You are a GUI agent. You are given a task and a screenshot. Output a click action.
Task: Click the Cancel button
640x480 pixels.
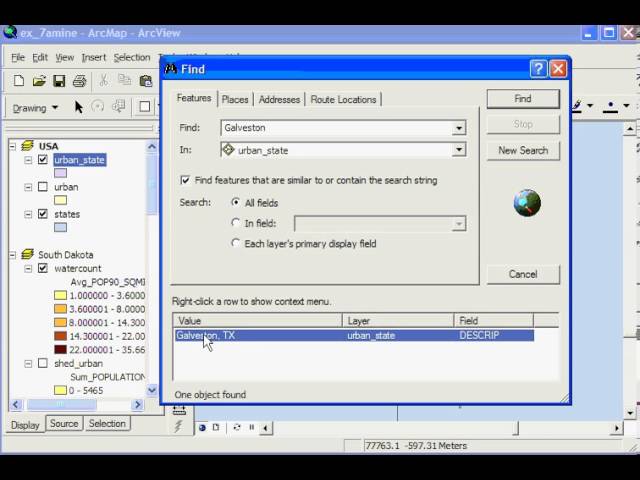(x=523, y=274)
